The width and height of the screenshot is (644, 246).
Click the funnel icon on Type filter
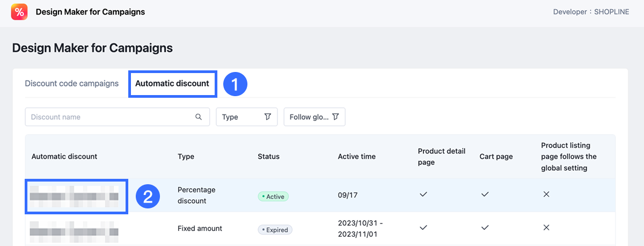267,117
